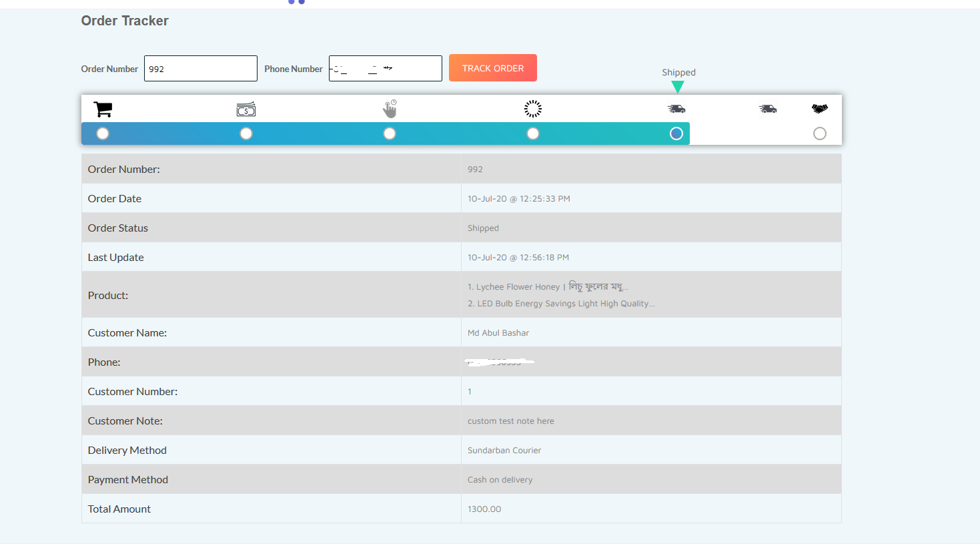Click the handshake completed icon

[x=820, y=108]
